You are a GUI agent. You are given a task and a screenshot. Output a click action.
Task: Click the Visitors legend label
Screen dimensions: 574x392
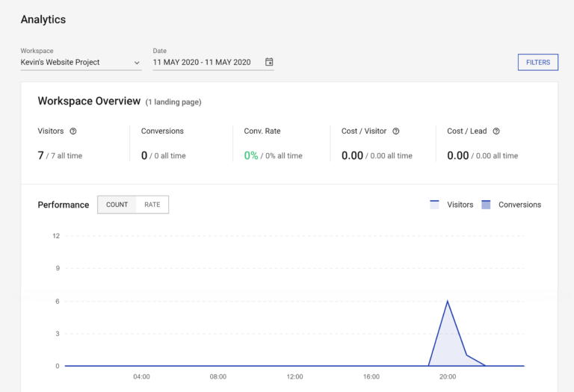tap(460, 205)
